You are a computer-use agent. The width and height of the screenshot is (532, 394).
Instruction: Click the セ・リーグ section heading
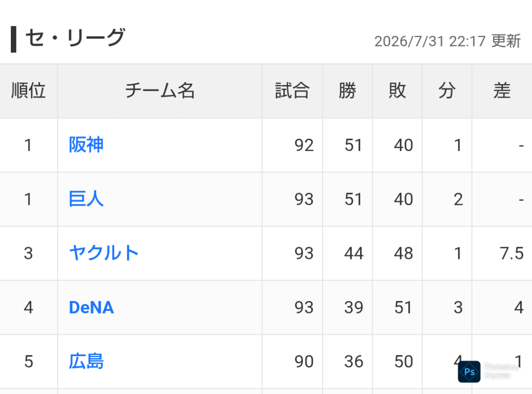(x=75, y=37)
